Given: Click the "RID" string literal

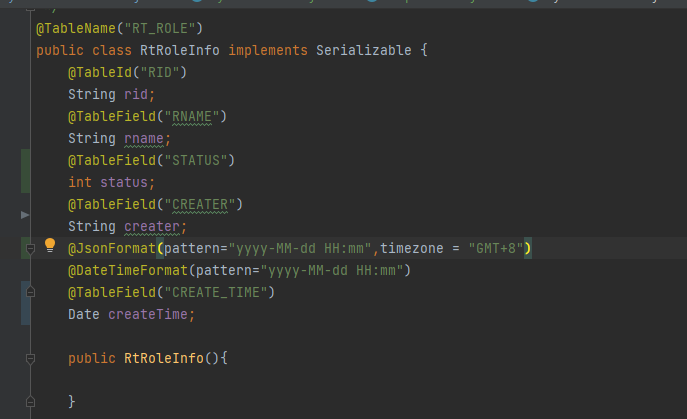Looking at the screenshot, I should 160,72.
